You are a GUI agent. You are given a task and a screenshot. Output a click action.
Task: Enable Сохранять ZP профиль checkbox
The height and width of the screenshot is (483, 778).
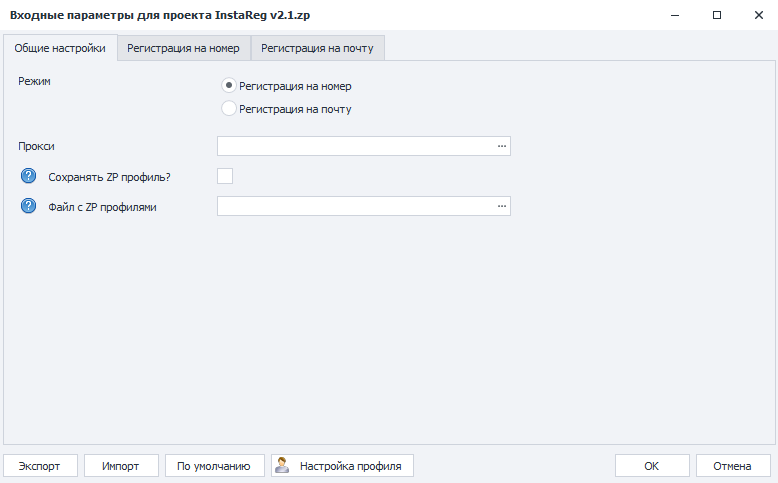[225, 176]
